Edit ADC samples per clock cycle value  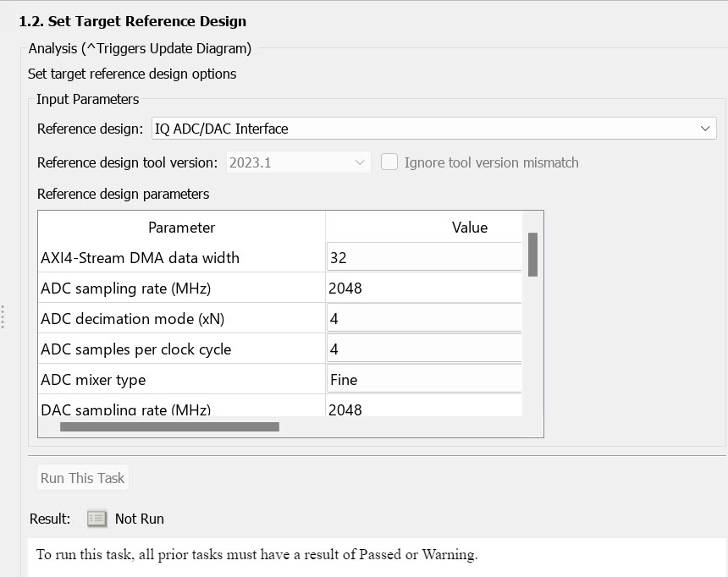(423, 349)
